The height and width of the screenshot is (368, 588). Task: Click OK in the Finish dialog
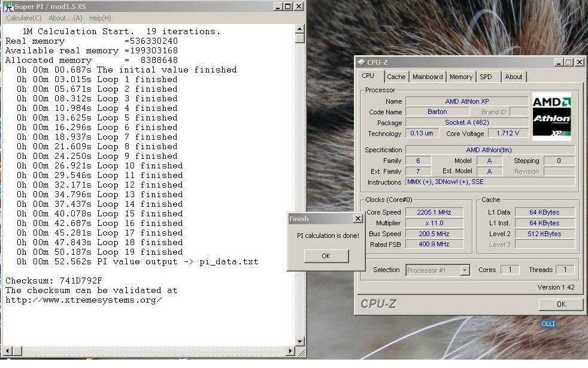tap(326, 256)
